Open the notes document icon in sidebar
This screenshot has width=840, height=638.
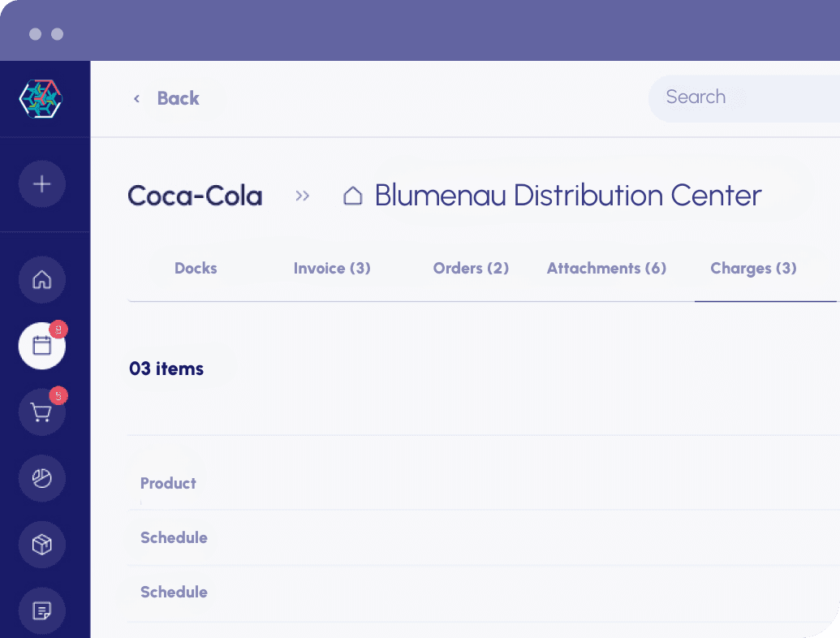coord(41,610)
